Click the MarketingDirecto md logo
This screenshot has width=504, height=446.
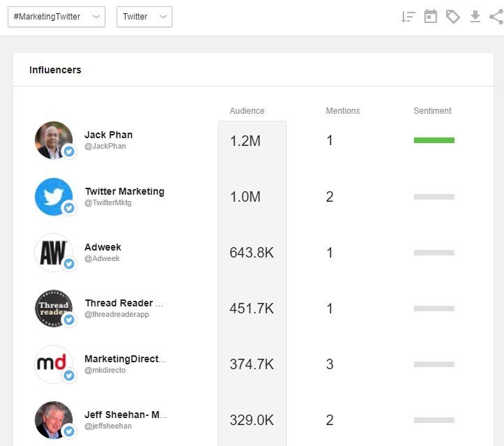54,364
